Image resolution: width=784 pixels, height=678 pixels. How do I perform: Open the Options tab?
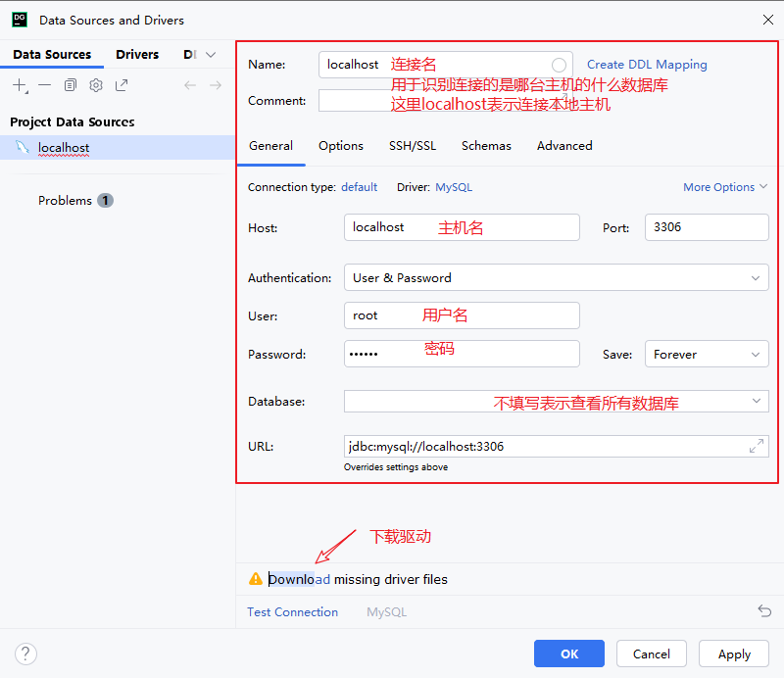[341, 146]
